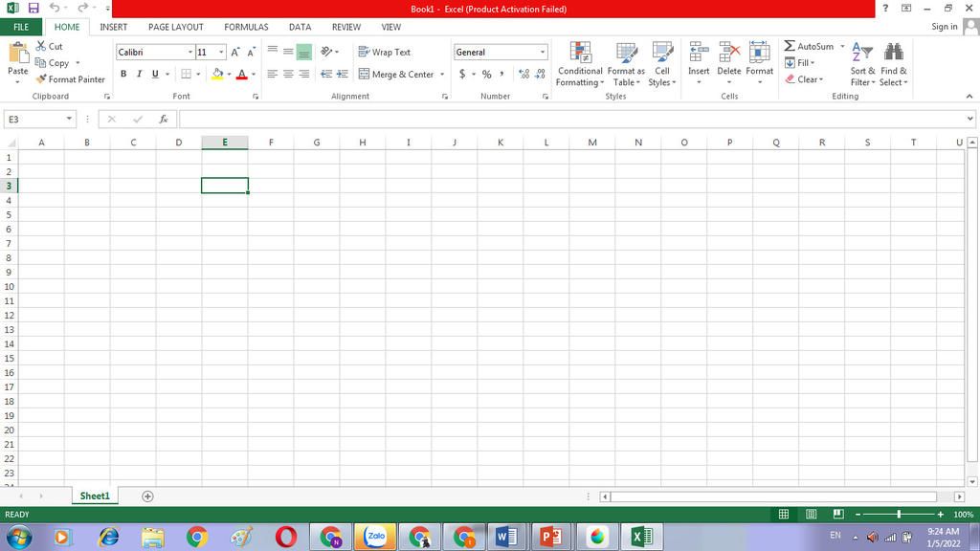This screenshot has height=551, width=980.
Task: Click the Save icon in quick access toolbar
Action: 33,9
